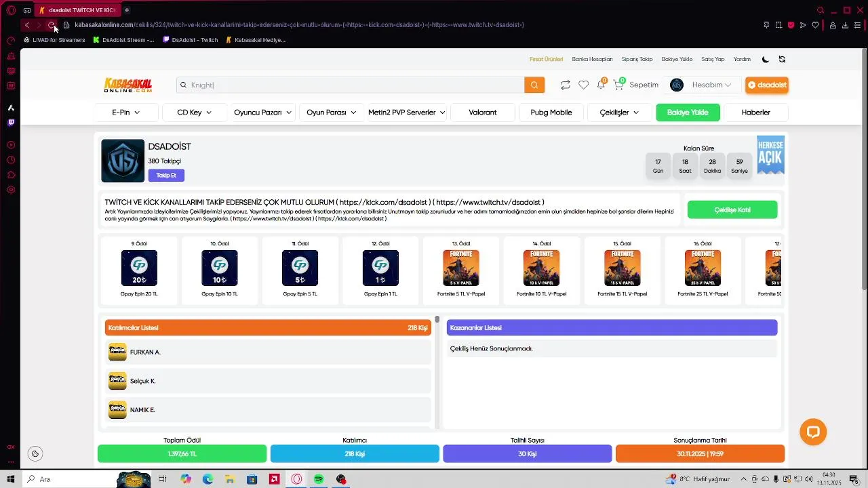868x488 pixels.
Task: Click the green Bakiye Yükle nav button
Action: pyautogui.click(x=688, y=113)
